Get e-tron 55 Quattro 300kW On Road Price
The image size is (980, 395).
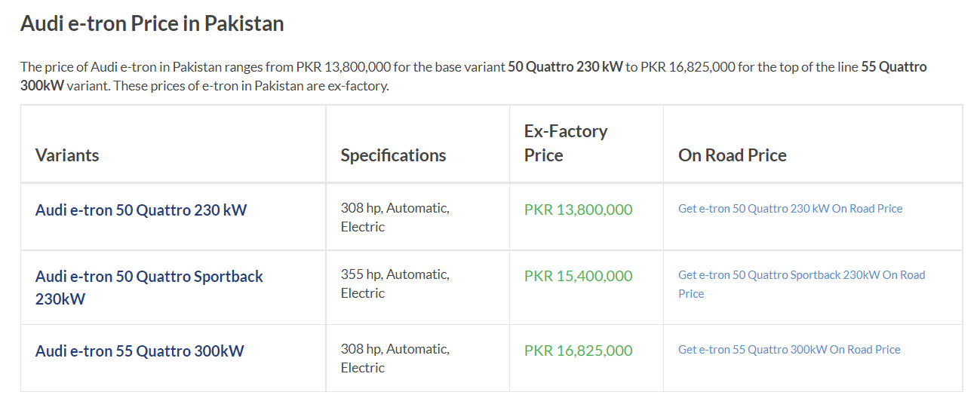pyautogui.click(x=789, y=350)
